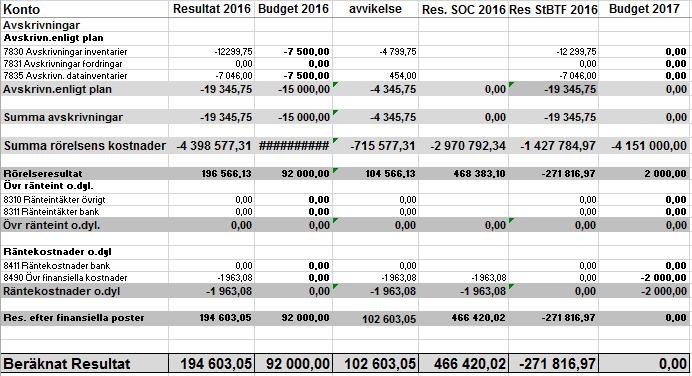Select the Res StBTF 2016 column header
The image size is (692, 376).
(x=553, y=9)
